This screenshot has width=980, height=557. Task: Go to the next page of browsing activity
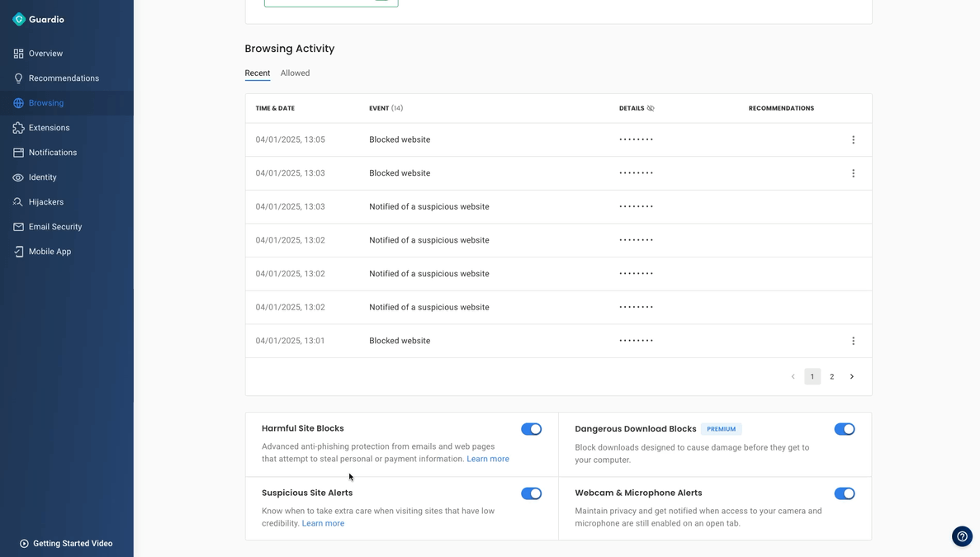[x=851, y=375]
